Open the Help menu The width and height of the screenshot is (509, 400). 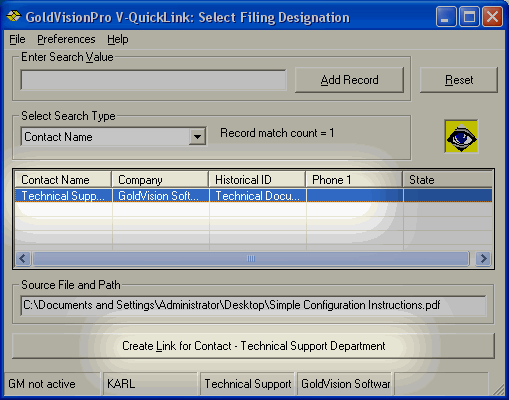[x=118, y=39]
